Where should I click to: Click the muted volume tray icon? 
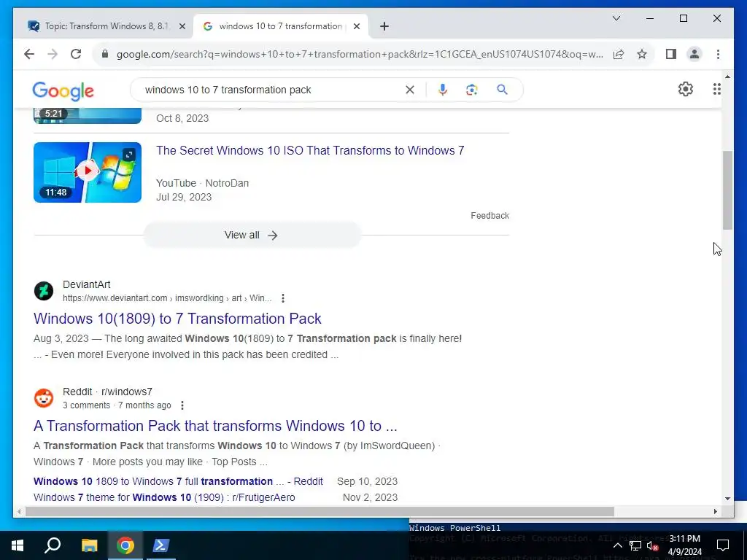pyautogui.click(x=653, y=545)
